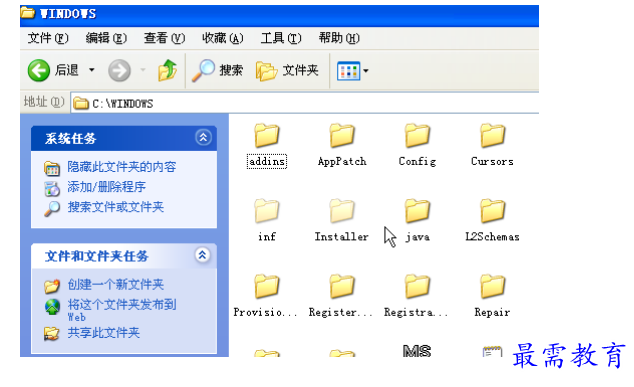The height and width of the screenshot is (387, 634).
Task: Open the Back history dropdown arrow
Action: (x=92, y=70)
